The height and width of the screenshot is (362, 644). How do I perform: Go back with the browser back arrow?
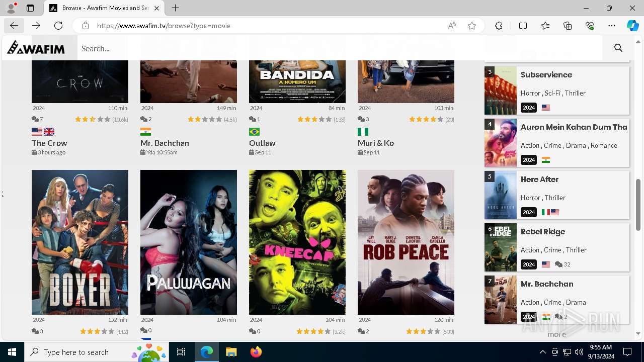tap(14, 26)
